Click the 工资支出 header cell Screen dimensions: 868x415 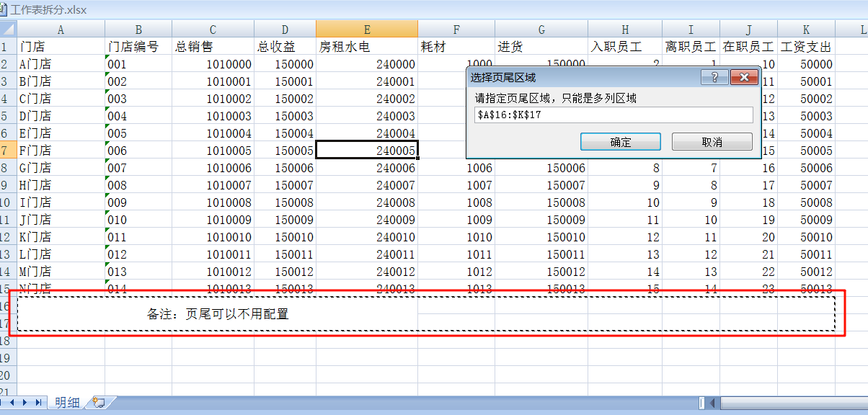click(x=806, y=47)
